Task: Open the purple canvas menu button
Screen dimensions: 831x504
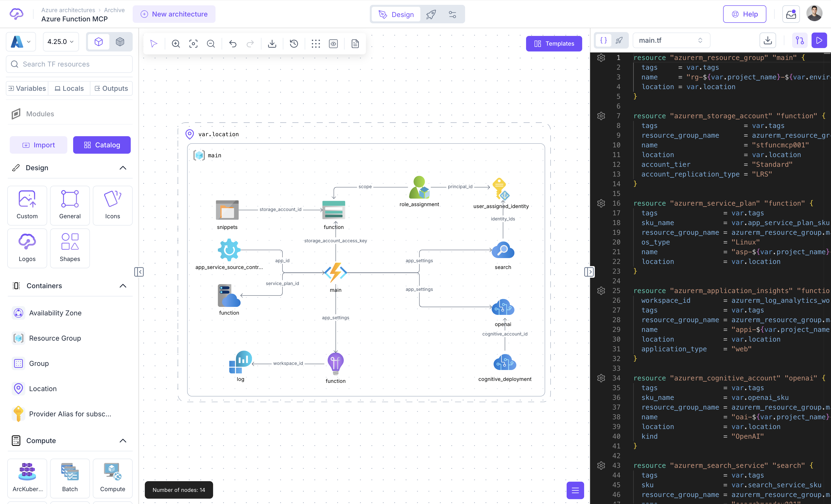Action: click(575, 490)
